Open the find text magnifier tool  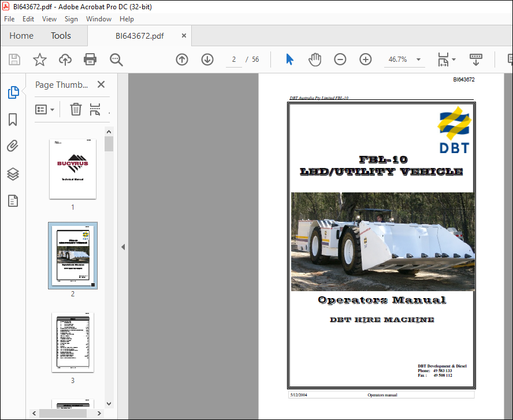(x=116, y=60)
